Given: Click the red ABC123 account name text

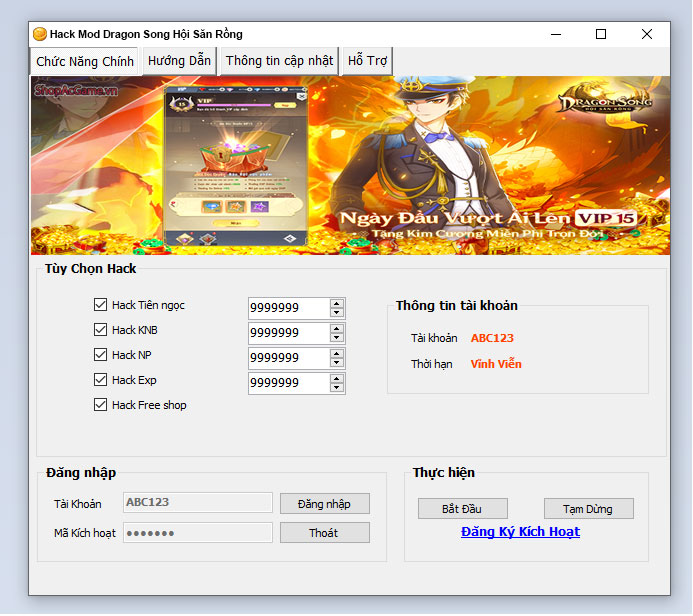Looking at the screenshot, I should (x=492, y=338).
